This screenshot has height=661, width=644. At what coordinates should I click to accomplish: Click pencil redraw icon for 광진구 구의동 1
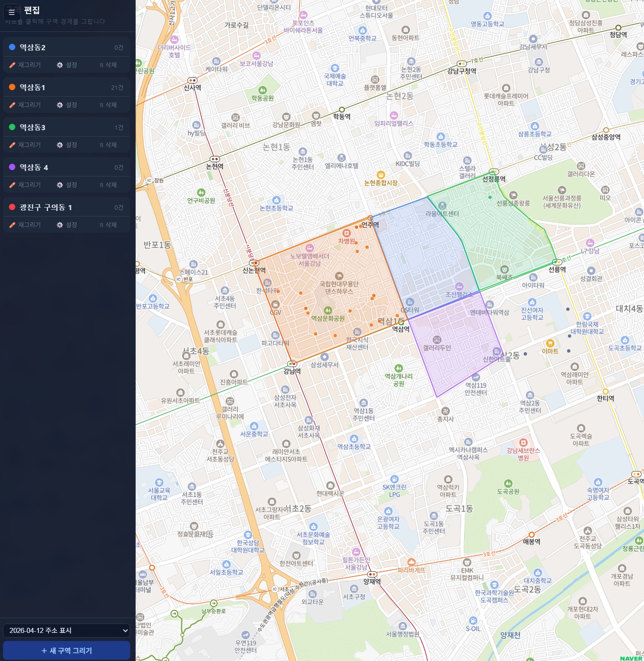click(12, 225)
